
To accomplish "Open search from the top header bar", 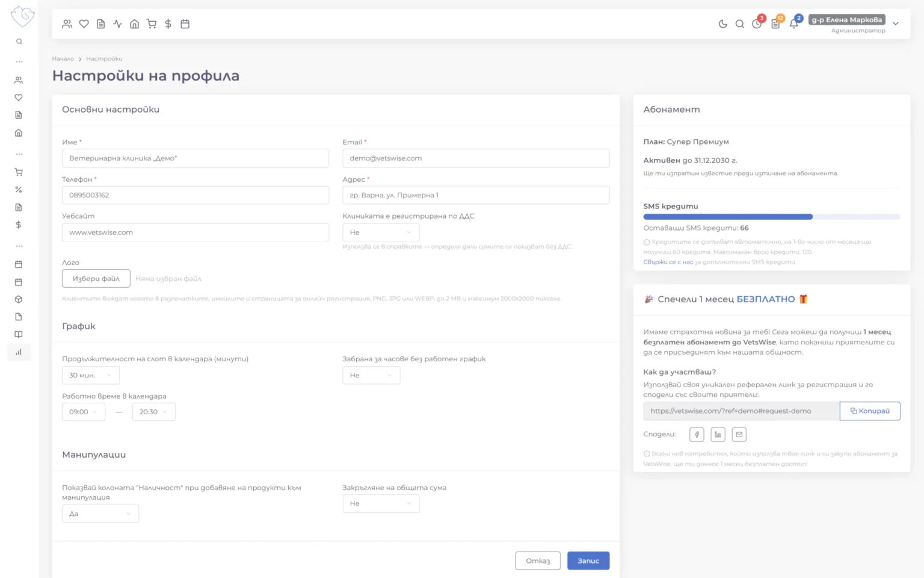I will (x=739, y=24).
